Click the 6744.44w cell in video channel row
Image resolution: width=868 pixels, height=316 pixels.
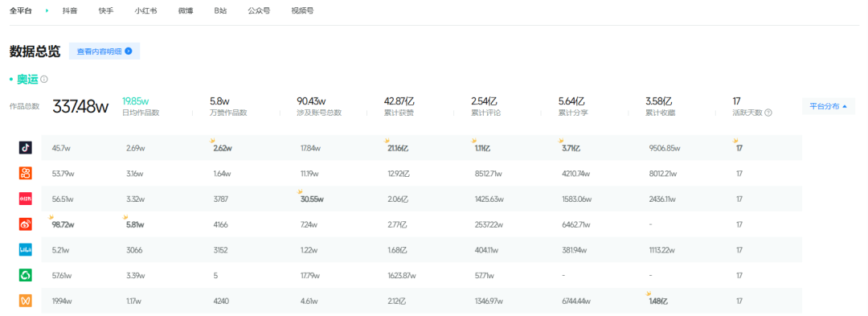[x=575, y=301]
